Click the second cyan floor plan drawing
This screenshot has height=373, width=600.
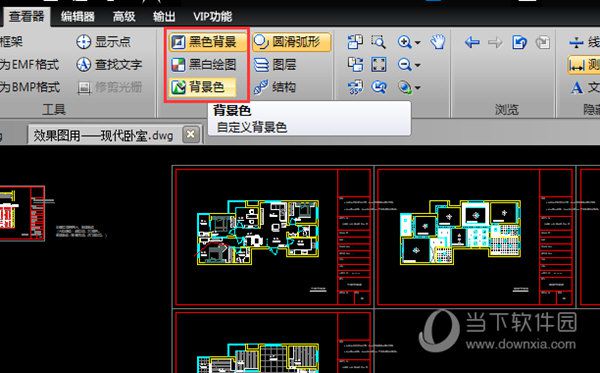click(x=460, y=233)
